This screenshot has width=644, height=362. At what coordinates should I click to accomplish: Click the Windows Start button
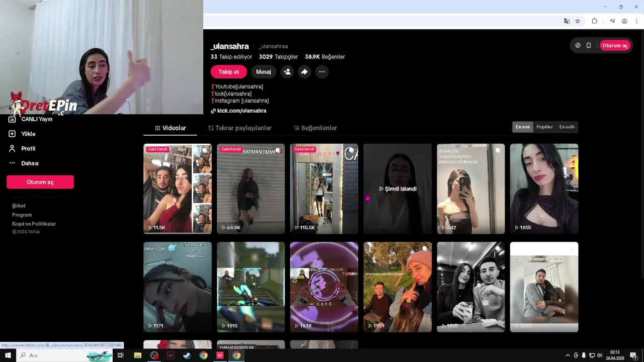(x=8, y=355)
